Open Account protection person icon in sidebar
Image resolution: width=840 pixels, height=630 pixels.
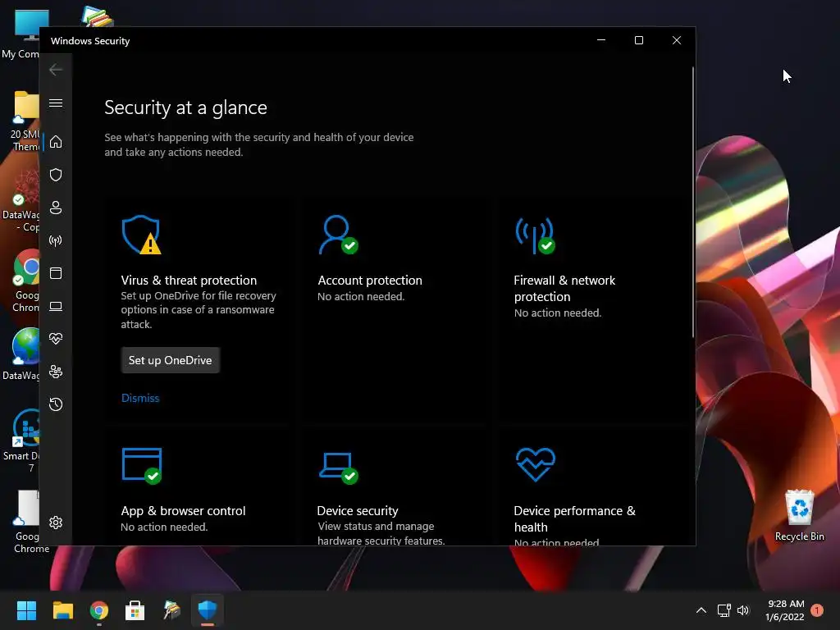56,208
